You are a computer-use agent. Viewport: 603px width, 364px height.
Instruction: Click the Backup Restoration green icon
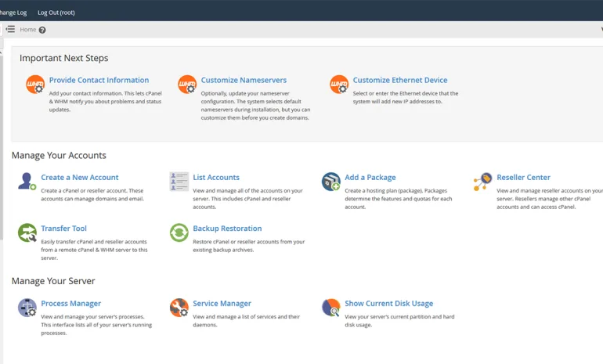pos(179,232)
